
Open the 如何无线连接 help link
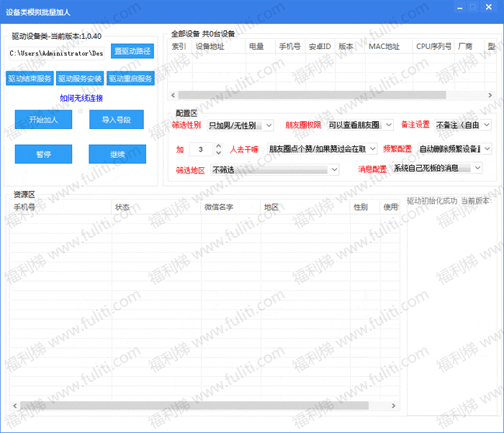click(x=81, y=98)
